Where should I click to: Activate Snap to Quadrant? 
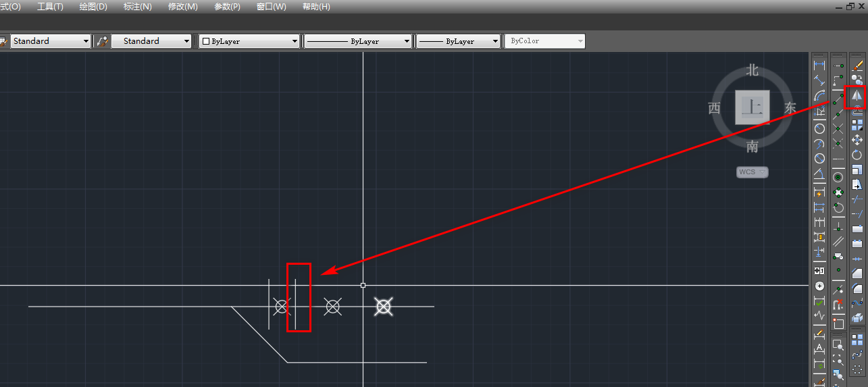point(838,191)
